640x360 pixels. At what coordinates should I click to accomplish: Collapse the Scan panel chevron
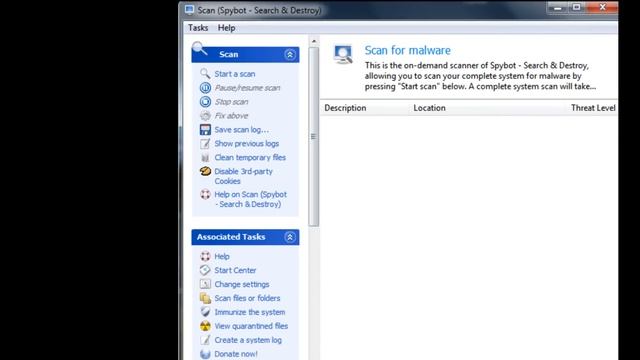point(290,54)
